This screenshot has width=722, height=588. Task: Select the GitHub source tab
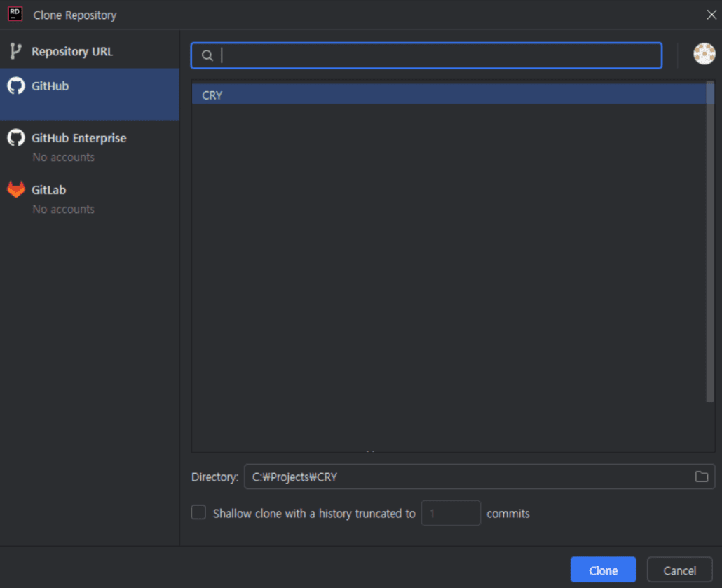click(x=89, y=95)
